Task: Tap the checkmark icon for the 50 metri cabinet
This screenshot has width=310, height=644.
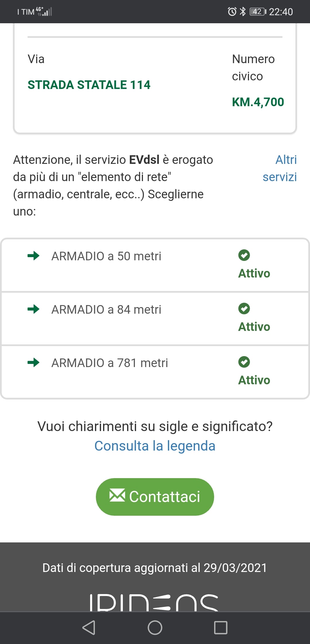Action: pyautogui.click(x=244, y=255)
